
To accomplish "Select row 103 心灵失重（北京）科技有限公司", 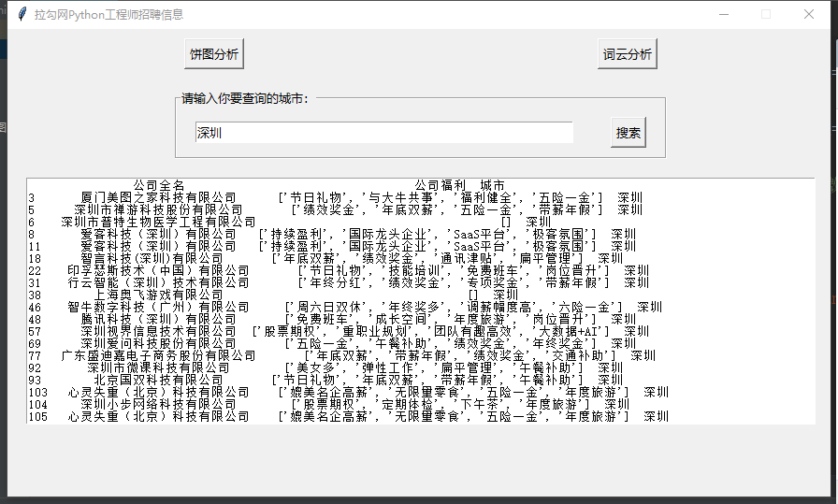I will coord(349,393).
